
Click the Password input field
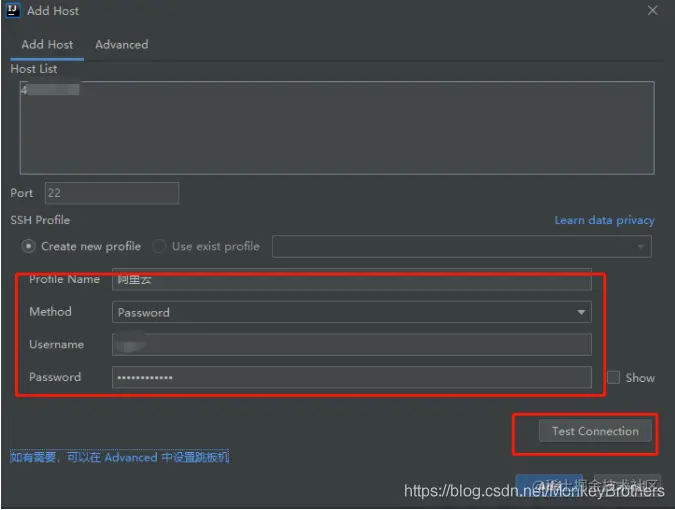pyautogui.click(x=352, y=377)
